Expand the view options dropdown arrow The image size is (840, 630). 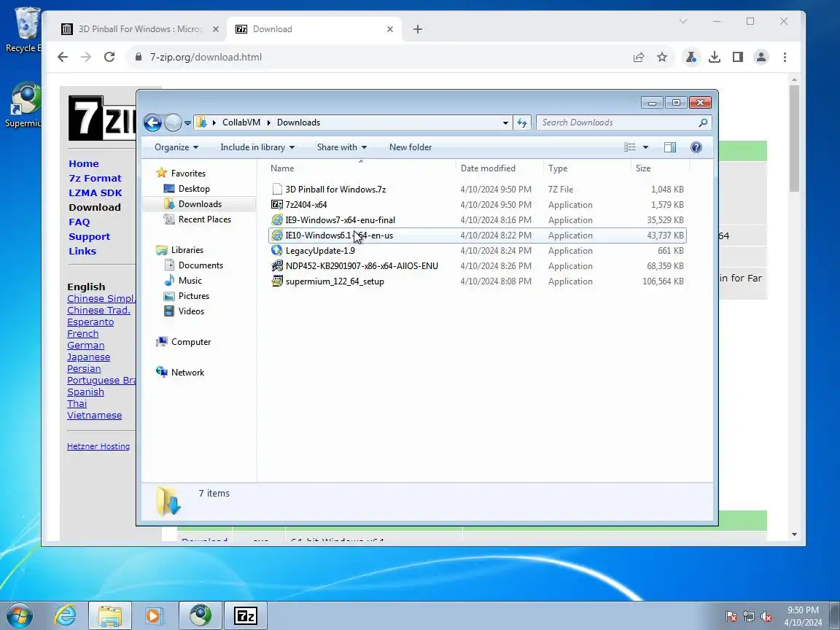[x=645, y=147]
